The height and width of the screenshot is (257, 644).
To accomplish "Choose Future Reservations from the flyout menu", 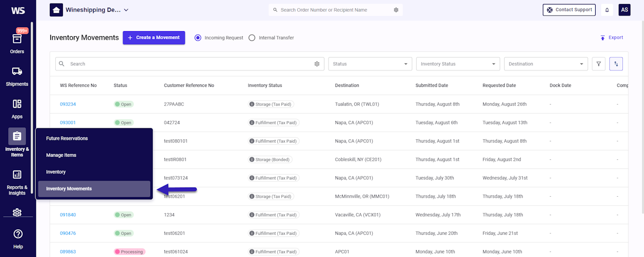I will pos(67,138).
